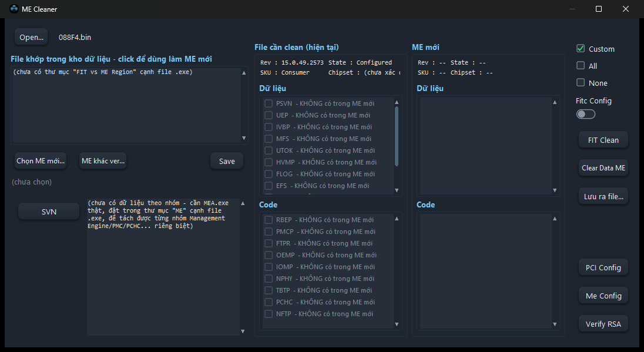Click scroll down arrow in current file Dữ liệu list
The height and width of the screenshot is (352, 644).
click(397, 190)
